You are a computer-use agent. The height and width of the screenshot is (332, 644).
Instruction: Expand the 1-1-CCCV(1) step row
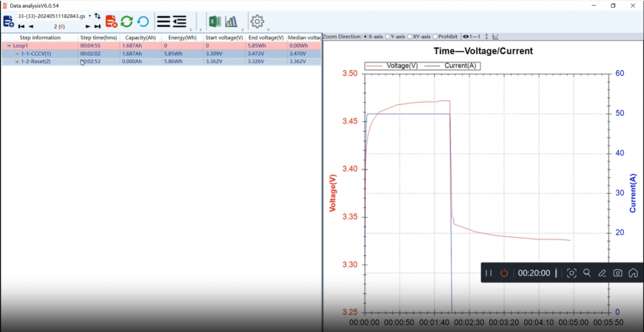17,54
